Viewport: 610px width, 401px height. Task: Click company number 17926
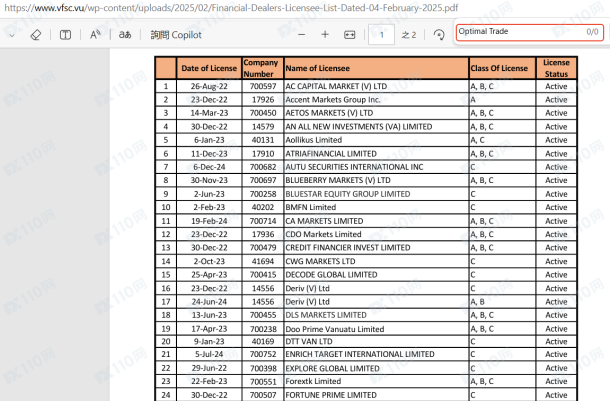pyautogui.click(x=263, y=100)
